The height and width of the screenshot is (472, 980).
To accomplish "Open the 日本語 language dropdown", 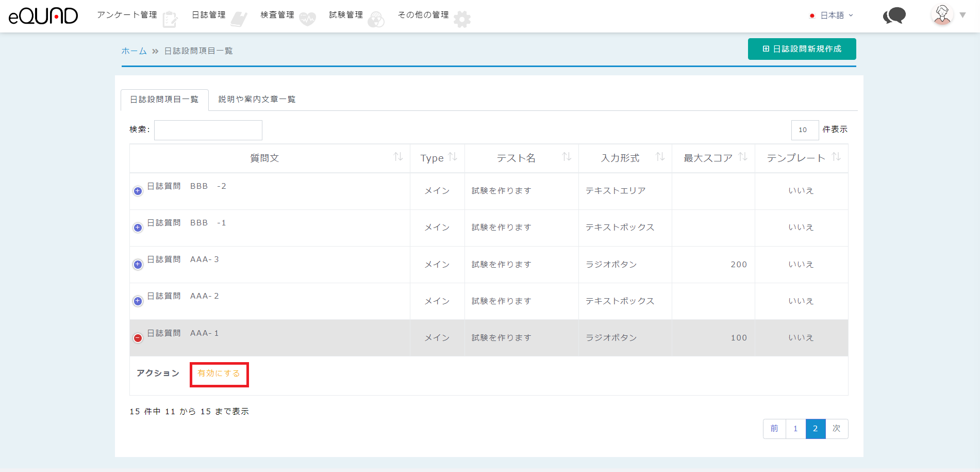I will point(832,15).
